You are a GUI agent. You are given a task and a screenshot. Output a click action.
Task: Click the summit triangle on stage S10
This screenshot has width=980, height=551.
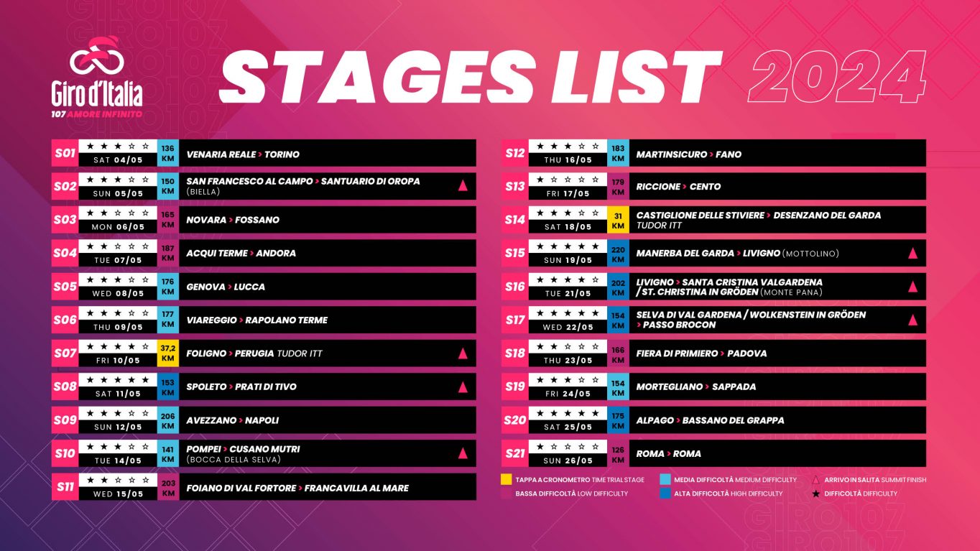[x=463, y=453]
